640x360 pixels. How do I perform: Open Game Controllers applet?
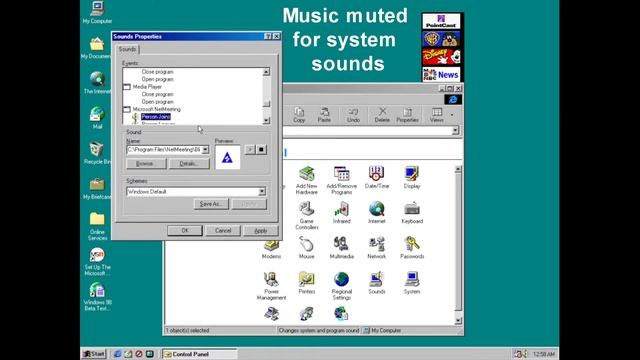click(307, 215)
